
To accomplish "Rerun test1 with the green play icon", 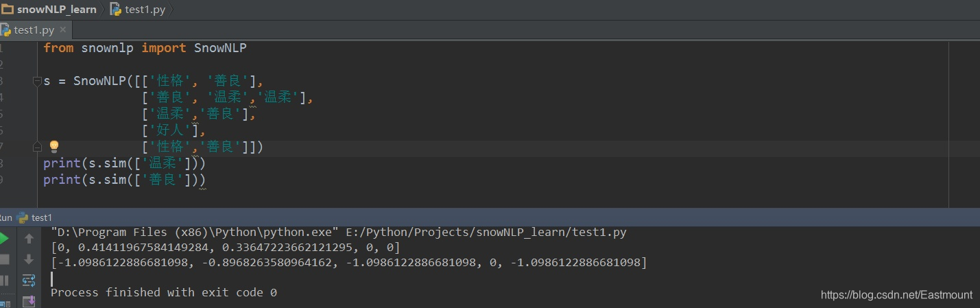I will point(3,239).
